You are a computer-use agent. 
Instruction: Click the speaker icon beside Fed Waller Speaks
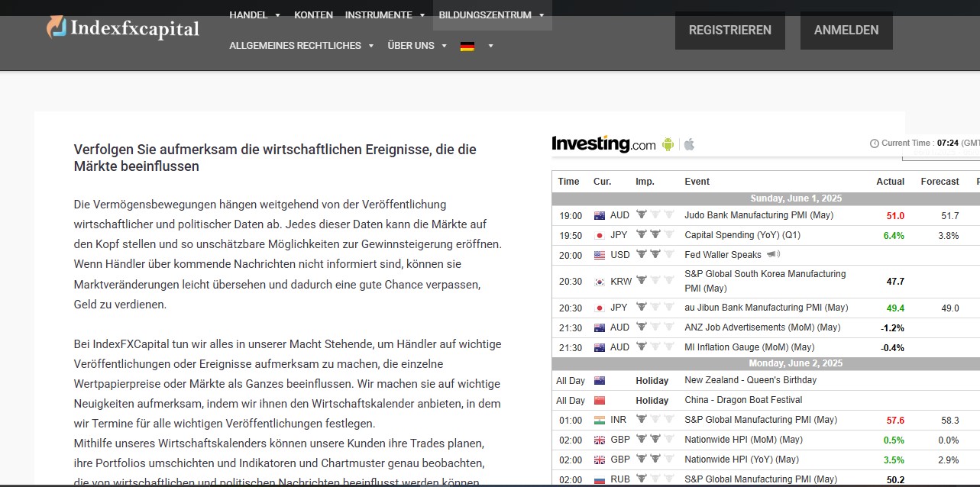[x=773, y=255]
